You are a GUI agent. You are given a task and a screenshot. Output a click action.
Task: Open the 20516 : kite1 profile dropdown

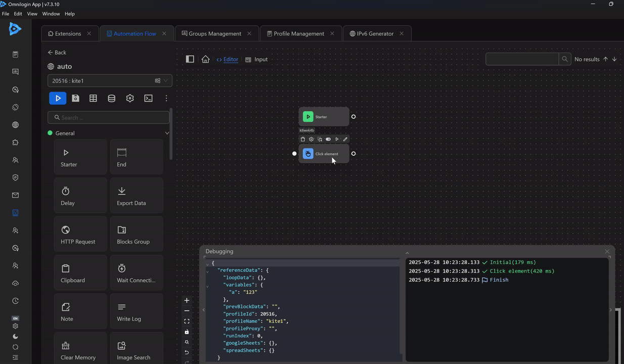(x=110, y=80)
